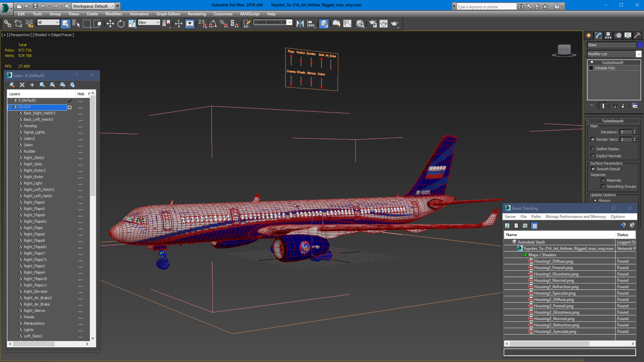Screen dimensions: 644x362
Task: Enable Separate by Materials checkbox
Action: [603, 180]
